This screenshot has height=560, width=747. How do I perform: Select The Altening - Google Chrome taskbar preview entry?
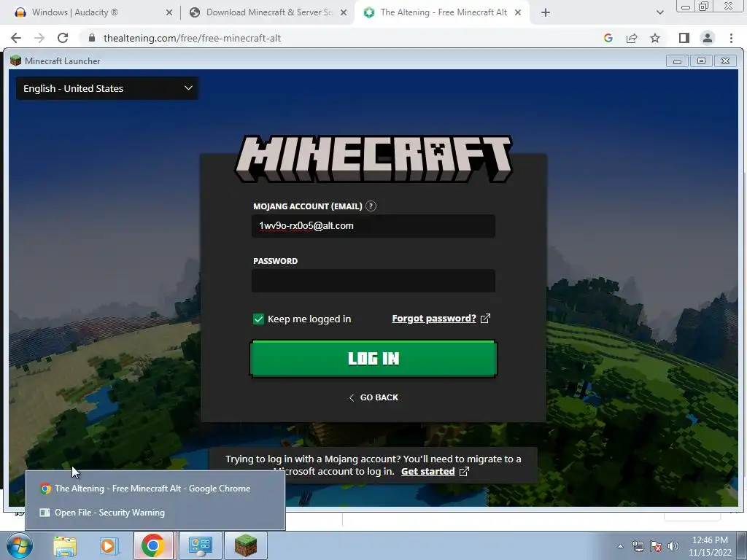point(155,489)
